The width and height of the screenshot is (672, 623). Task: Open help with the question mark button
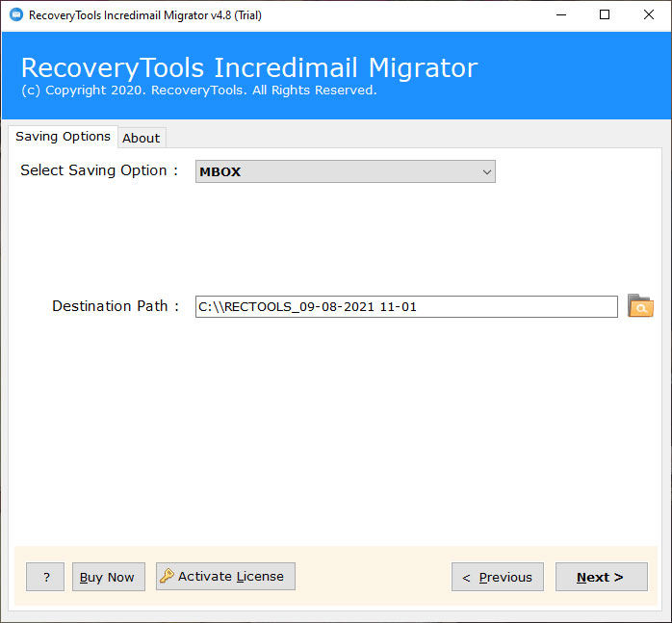(x=45, y=577)
